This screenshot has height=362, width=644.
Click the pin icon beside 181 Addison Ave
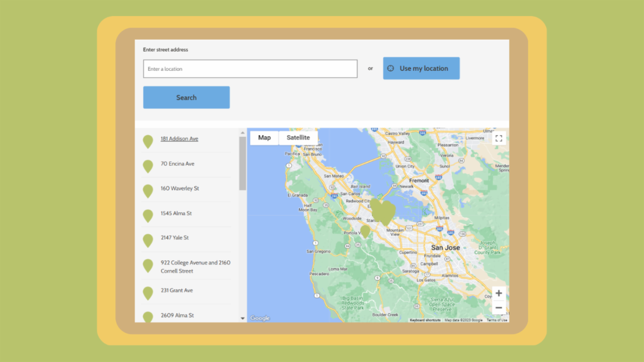pyautogui.click(x=148, y=142)
